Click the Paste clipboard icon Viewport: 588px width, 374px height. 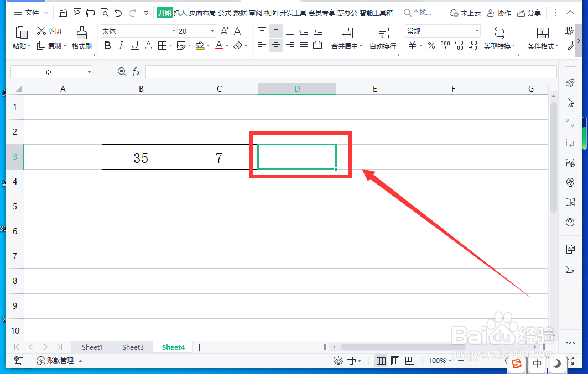pyautogui.click(x=22, y=33)
